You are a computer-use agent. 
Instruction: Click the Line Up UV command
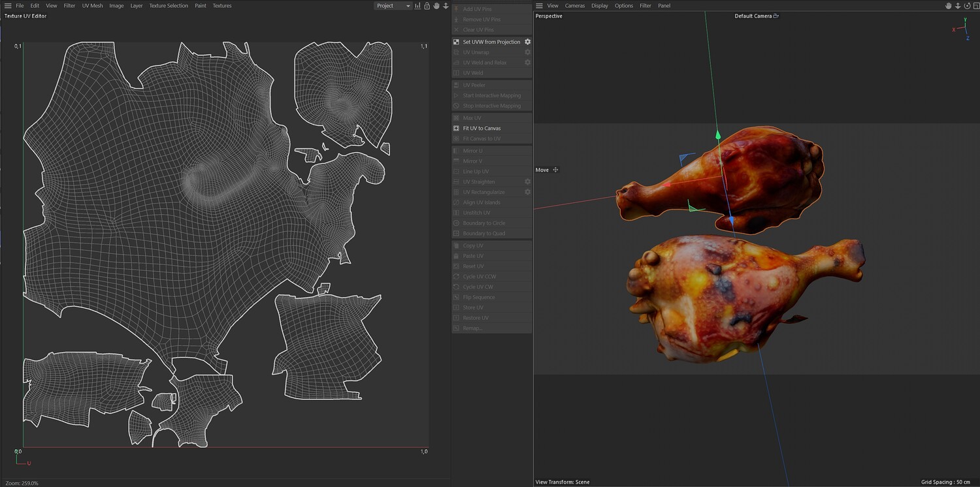(491, 172)
